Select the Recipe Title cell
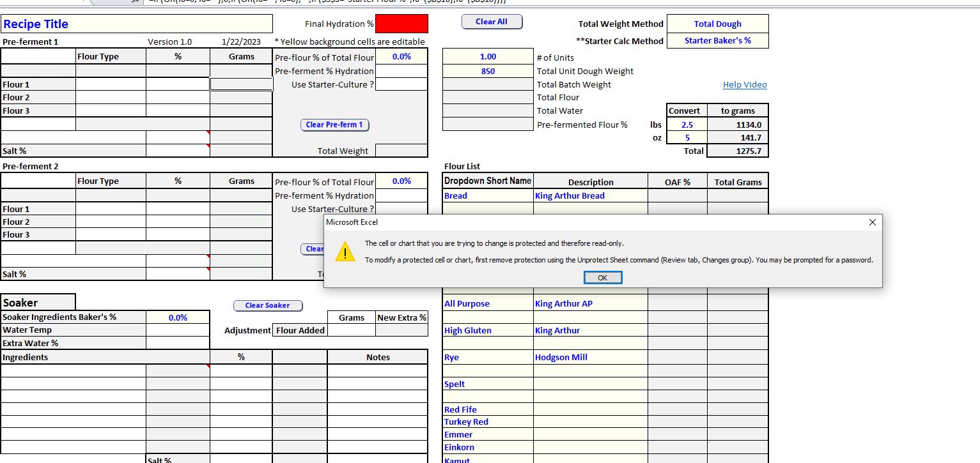Viewport: 980px width, 463px height. pos(136,24)
